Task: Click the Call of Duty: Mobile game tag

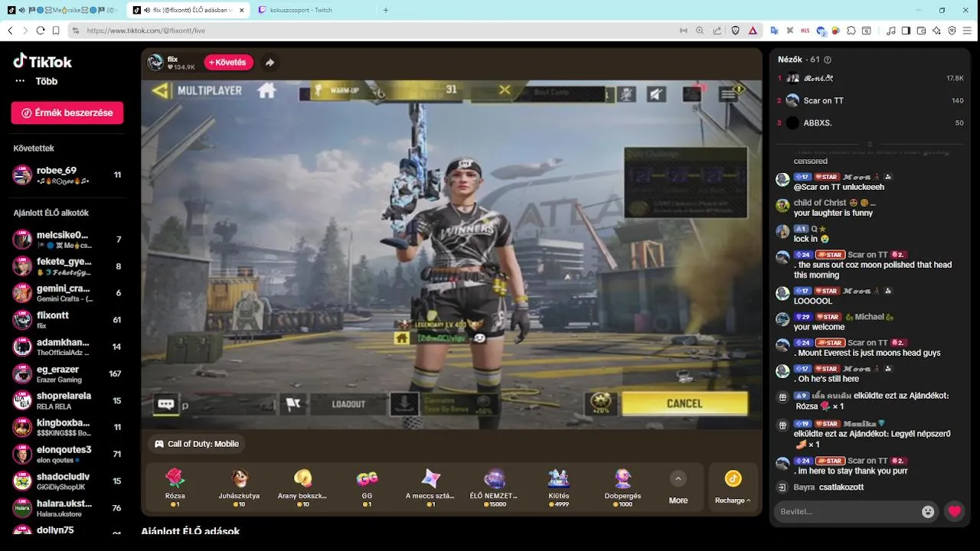Action: pyautogui.click(x=197, y=444)
